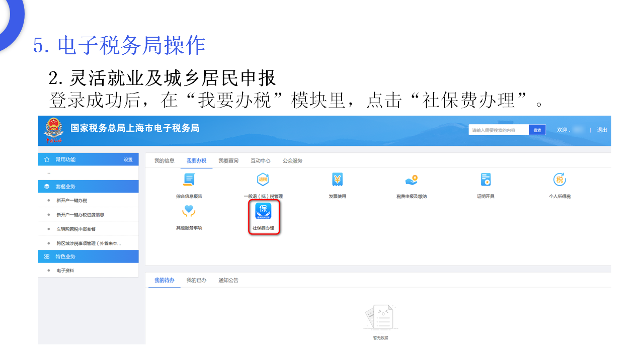Screen dimensions: 644x362
Task: Switch to 我的信息 tab
Action: click(165, 161)
